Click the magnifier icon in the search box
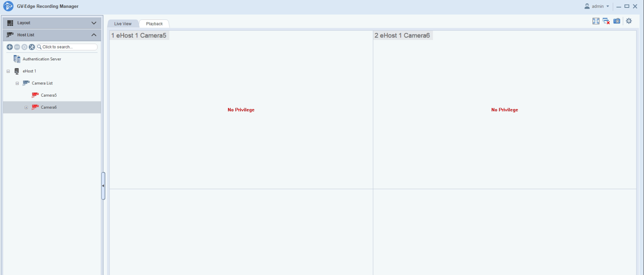The width and height of the screenshot is (644, 275). pos(39,47)
